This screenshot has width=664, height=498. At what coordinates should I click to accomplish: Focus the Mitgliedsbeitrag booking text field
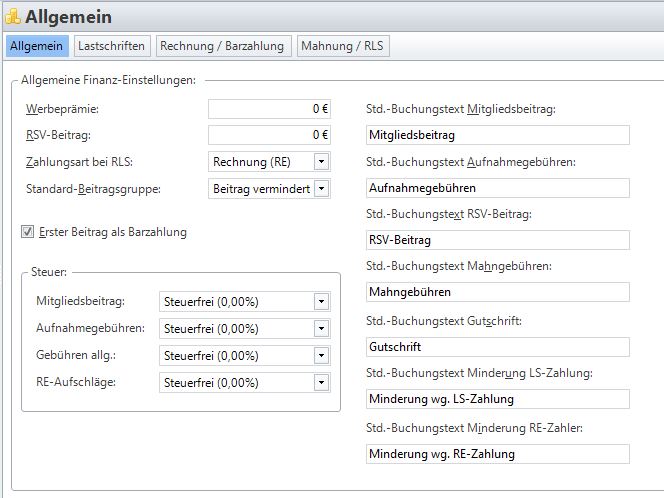497,134
